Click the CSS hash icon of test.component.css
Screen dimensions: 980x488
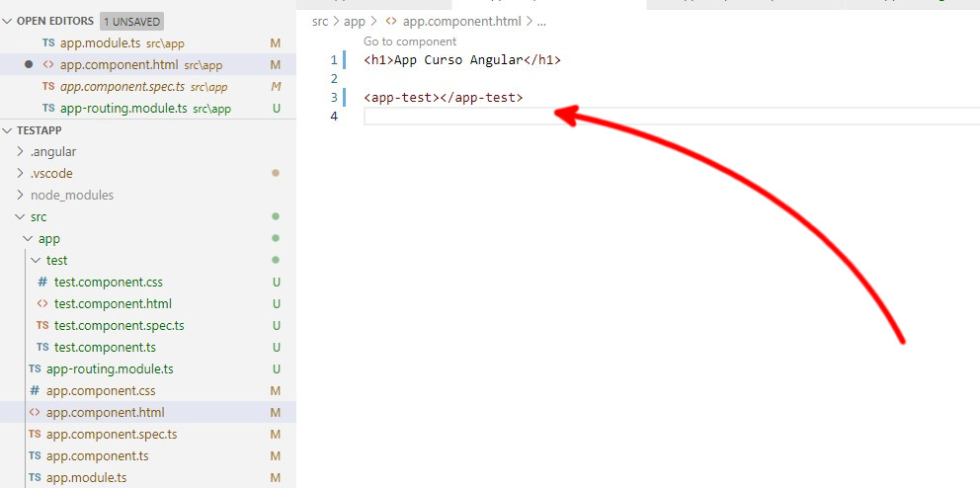42,283
